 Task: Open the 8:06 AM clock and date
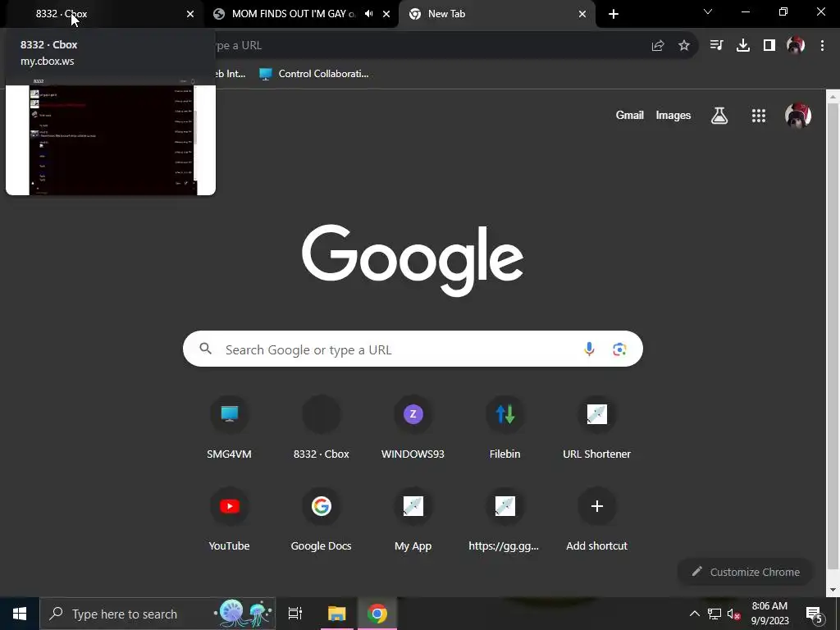click(x=769, y=614)
